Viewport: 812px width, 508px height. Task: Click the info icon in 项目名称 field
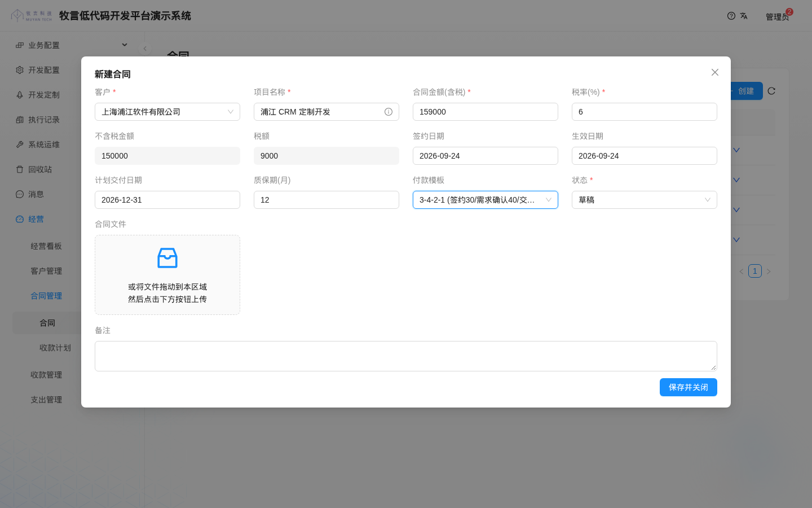pyautogui.click(x=389, y=112)
